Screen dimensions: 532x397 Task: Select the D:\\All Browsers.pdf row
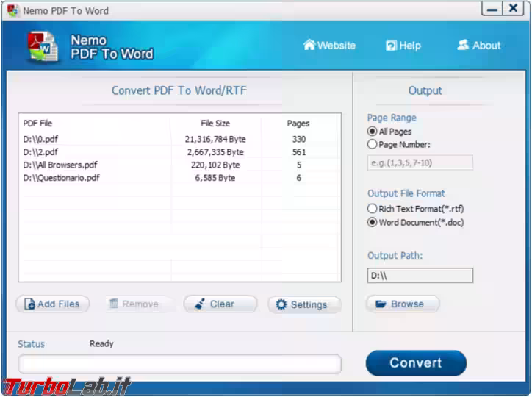point(179,165)
